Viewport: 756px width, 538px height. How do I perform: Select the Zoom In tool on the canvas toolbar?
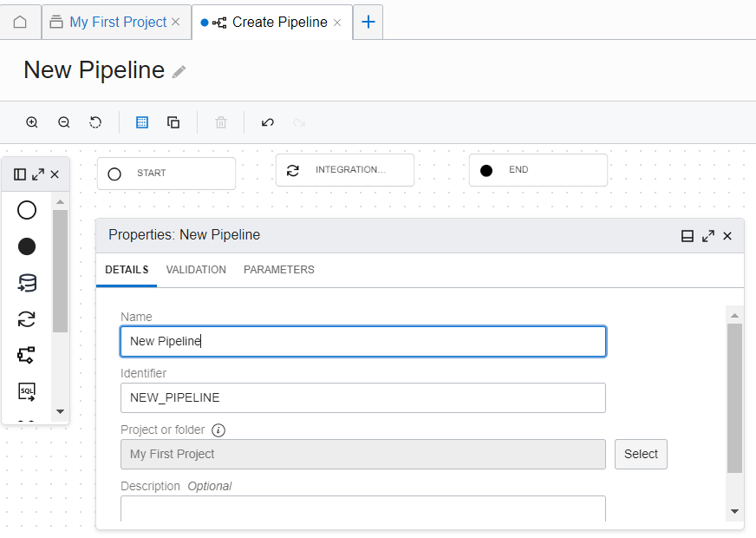click(31, 121)
